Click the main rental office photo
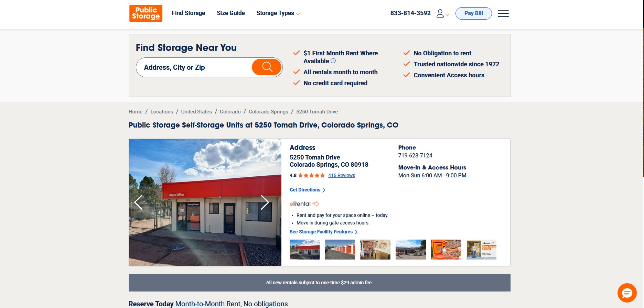This screenshot has height=308, width=644. [x=205, y=202]
